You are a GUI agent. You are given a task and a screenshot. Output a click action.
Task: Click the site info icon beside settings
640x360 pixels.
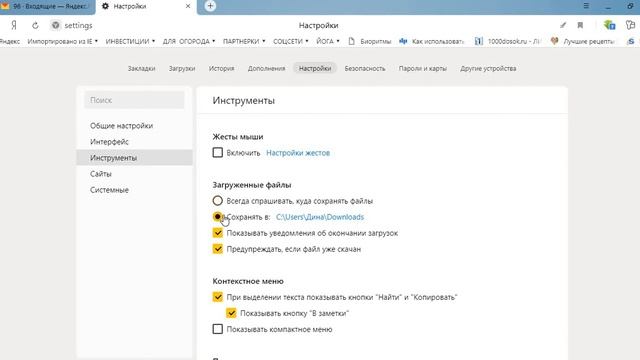pyautogui.click(x=56, y=25)
